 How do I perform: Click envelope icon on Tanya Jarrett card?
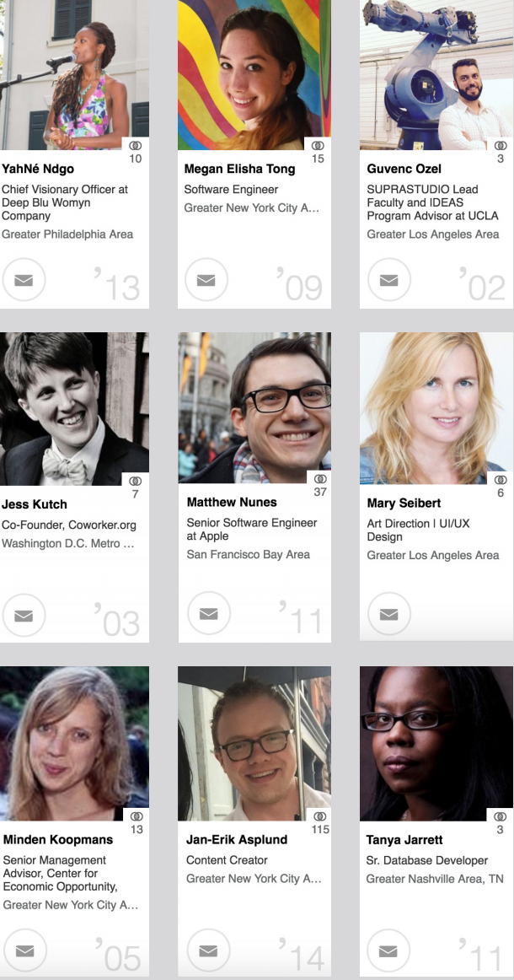[x=388, y=950]
